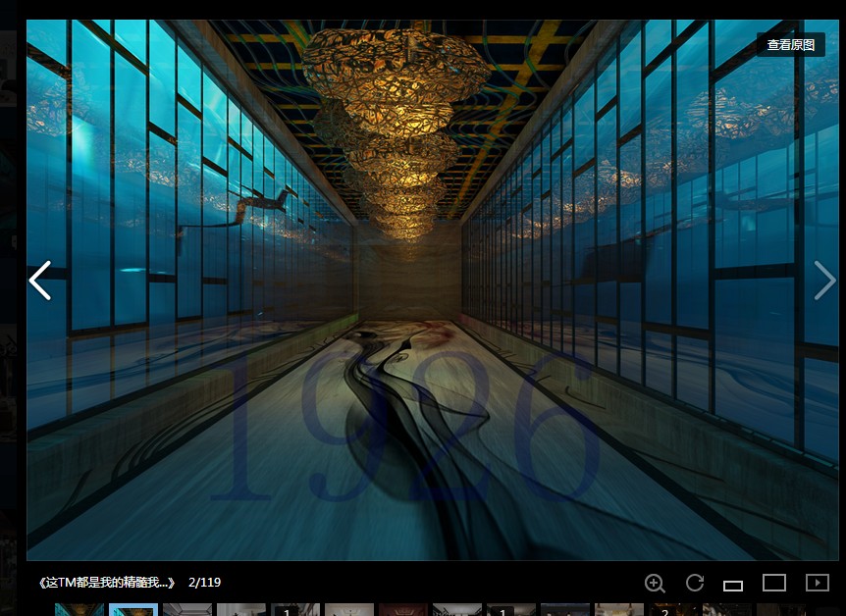Click the main corridor render image
846x616 pixels.
coord(433,290)
